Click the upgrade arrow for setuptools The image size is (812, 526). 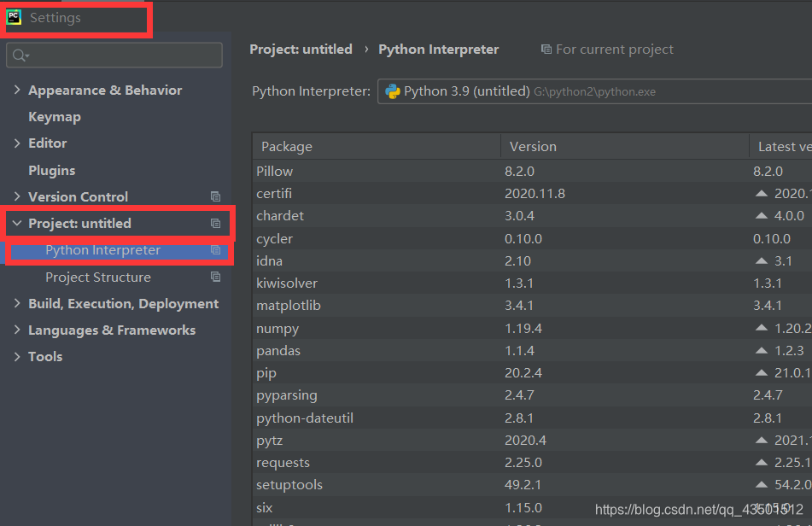point(762,485)
